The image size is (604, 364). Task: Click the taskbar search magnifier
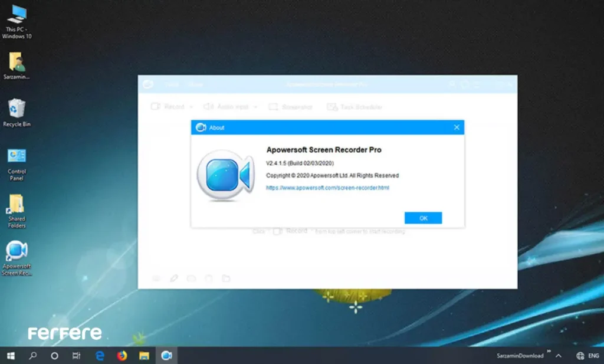33,356
